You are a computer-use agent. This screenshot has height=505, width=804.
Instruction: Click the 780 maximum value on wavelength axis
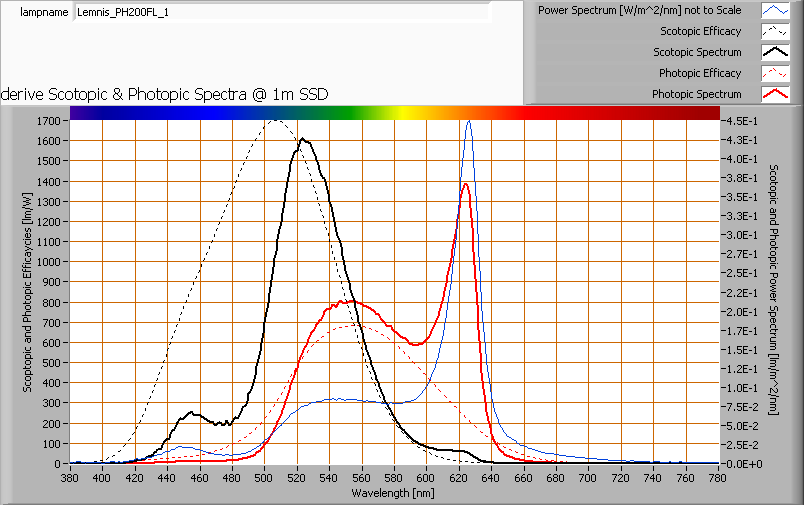pyautogui.click(x=717, y=479)
